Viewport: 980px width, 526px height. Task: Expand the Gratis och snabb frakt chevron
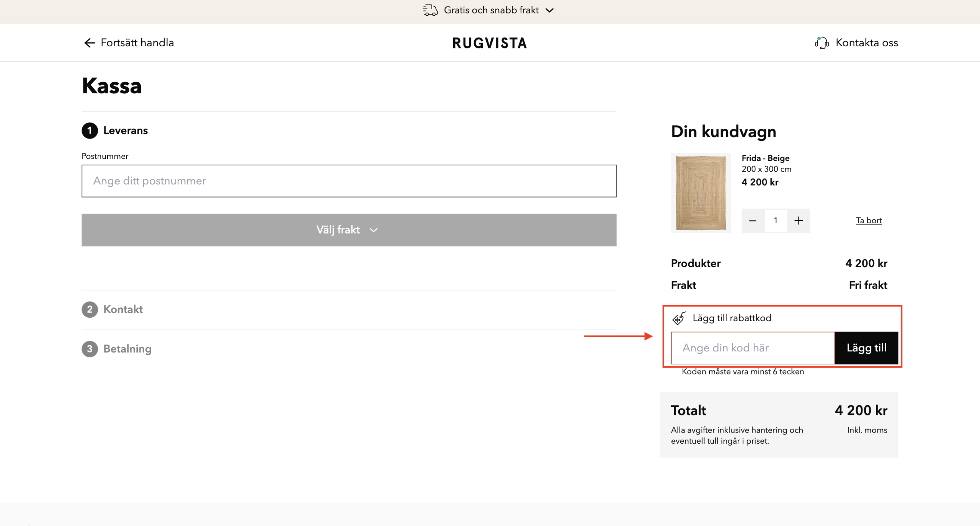(x=549, y=10)
